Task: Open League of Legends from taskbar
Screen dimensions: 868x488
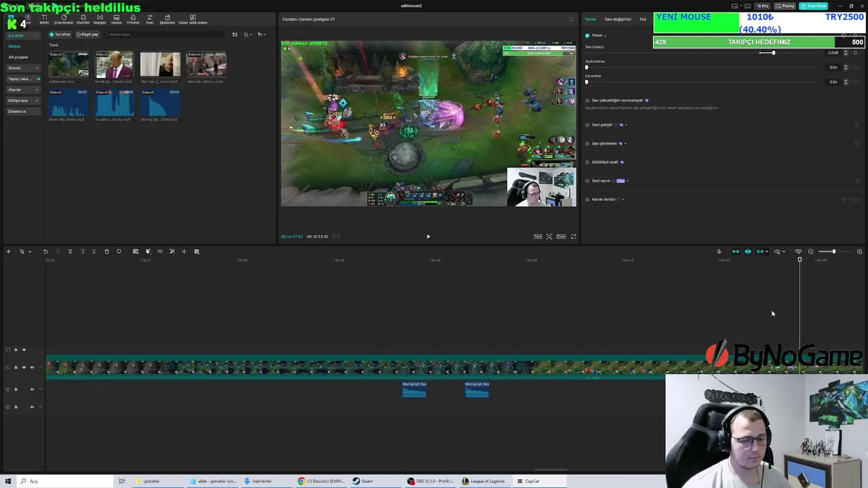Action: (x=483, y=481)
